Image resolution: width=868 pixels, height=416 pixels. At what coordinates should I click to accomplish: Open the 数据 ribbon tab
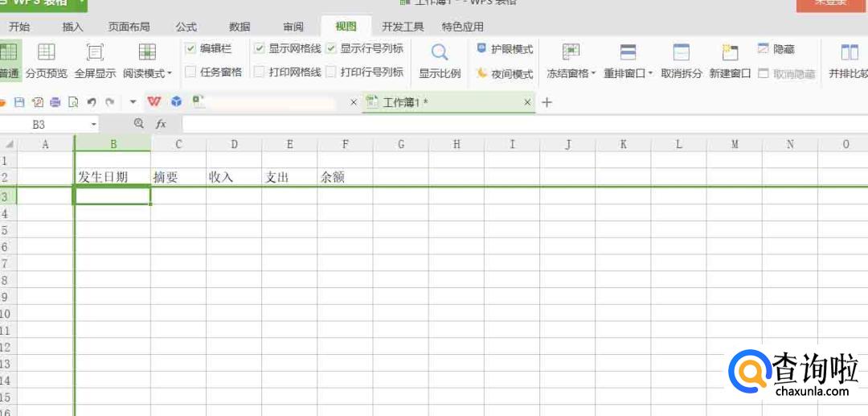pyautogui.click(x=240, y=27)
